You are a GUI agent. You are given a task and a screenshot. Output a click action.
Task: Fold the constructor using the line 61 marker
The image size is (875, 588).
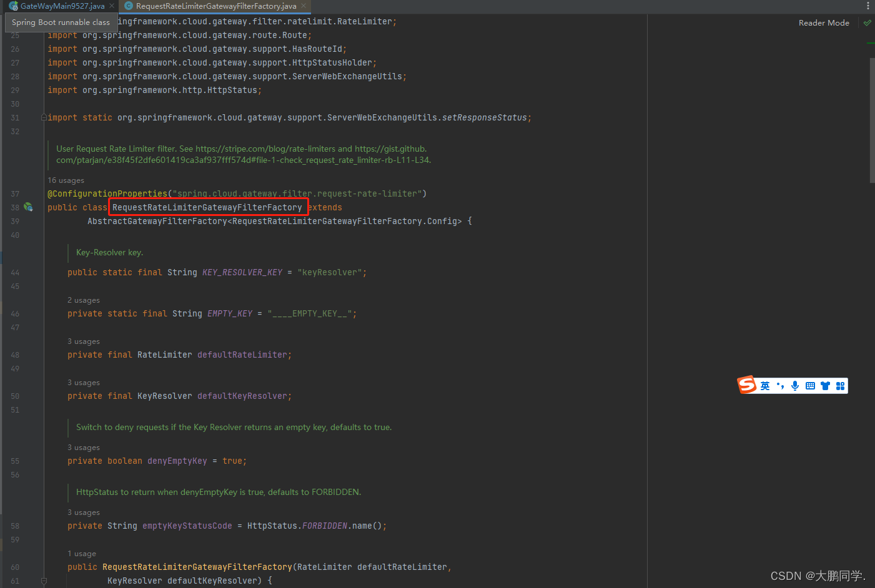(44, 581)
